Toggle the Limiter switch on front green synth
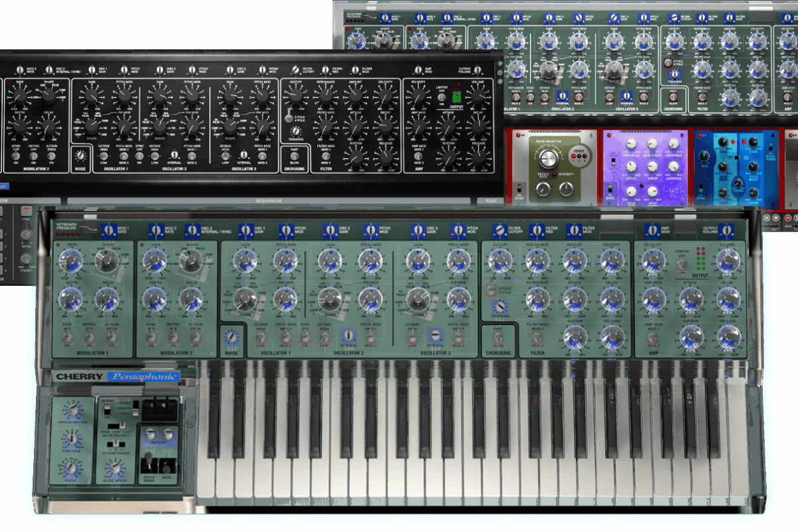This screenshot has height=532, width=798. [x=681, y=264]
